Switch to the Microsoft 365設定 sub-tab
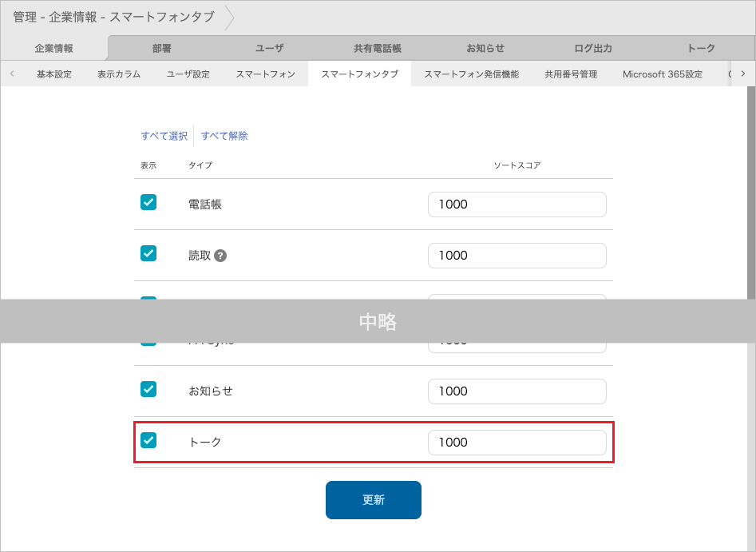This screenshot has height=552, width=756. pyautogui.click(x=663, y=73)
